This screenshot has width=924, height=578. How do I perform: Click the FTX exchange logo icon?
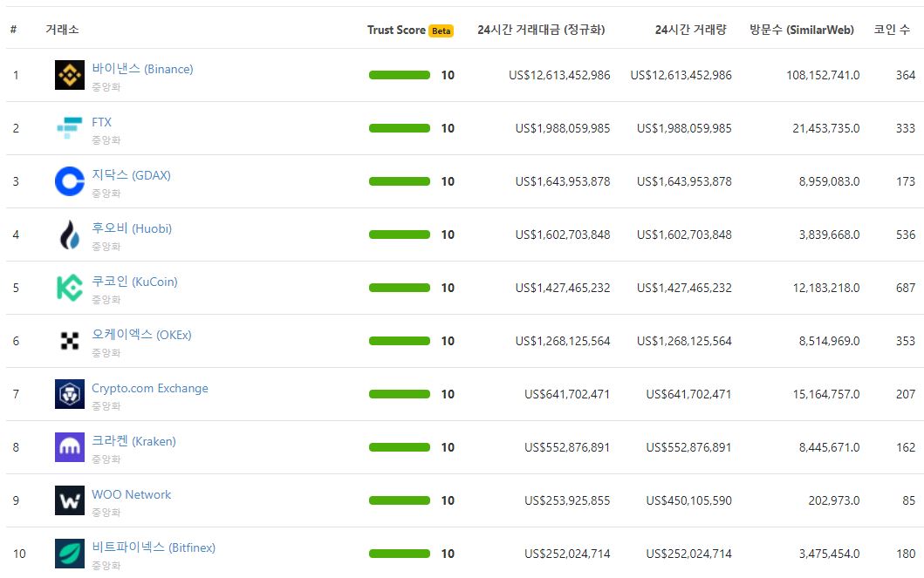tap(70, 128)
